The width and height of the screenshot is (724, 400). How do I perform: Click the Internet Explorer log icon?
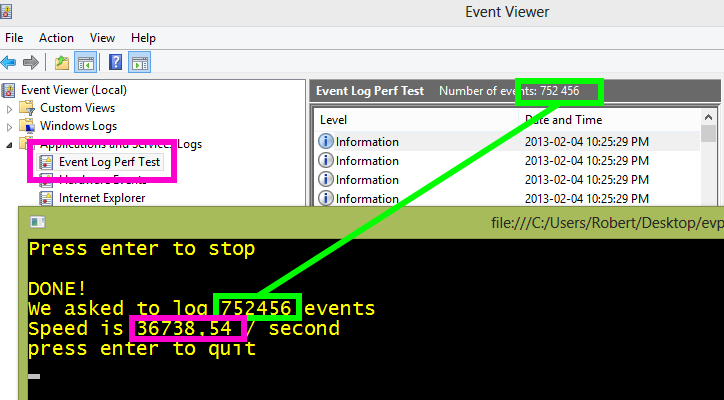pos(46,198)
